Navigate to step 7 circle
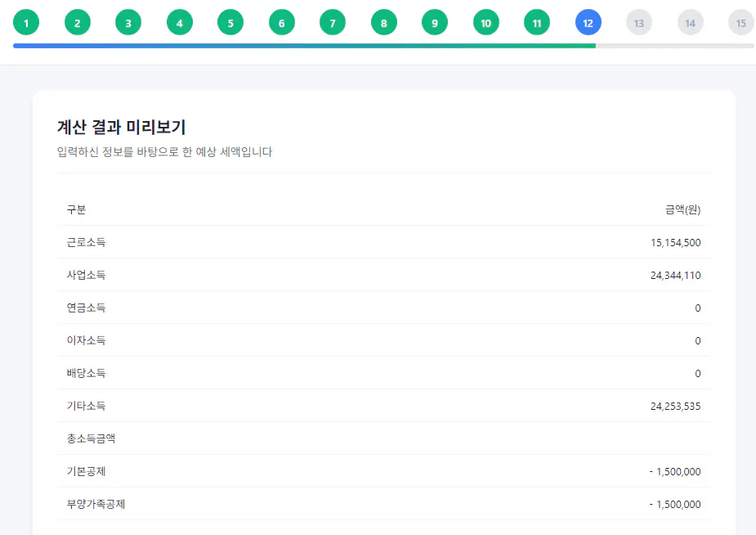Viewport: 756px width, 535px height. pos(333,23)
